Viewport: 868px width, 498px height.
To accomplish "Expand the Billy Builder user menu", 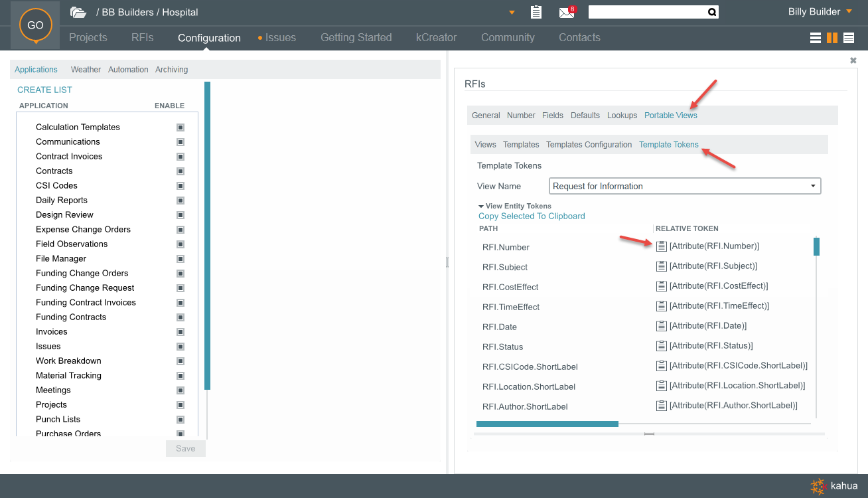I will [820, 12].
